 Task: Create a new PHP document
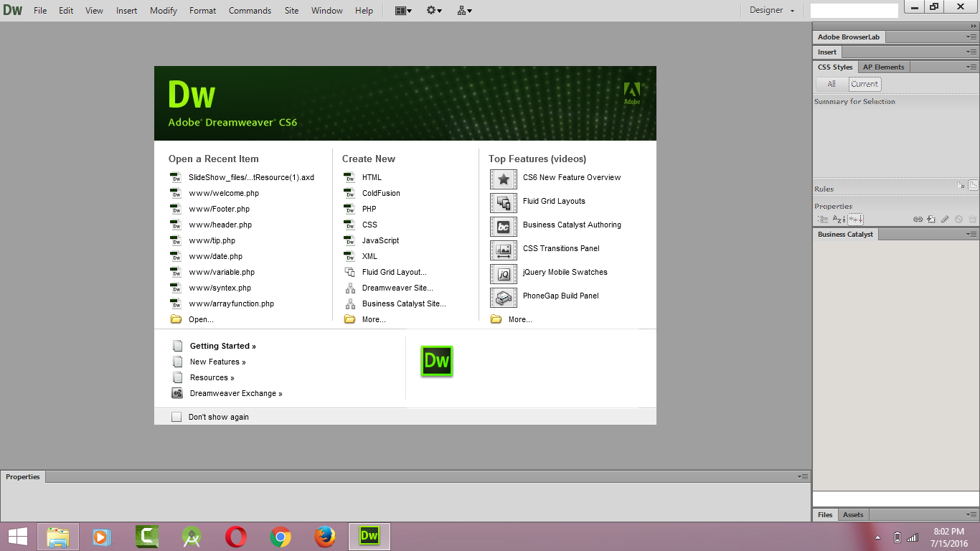point(369,209)
